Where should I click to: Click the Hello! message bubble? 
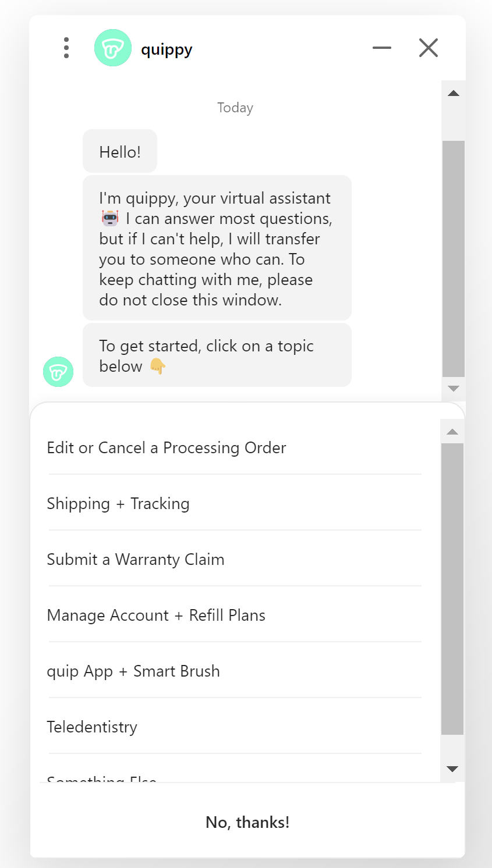119,151
